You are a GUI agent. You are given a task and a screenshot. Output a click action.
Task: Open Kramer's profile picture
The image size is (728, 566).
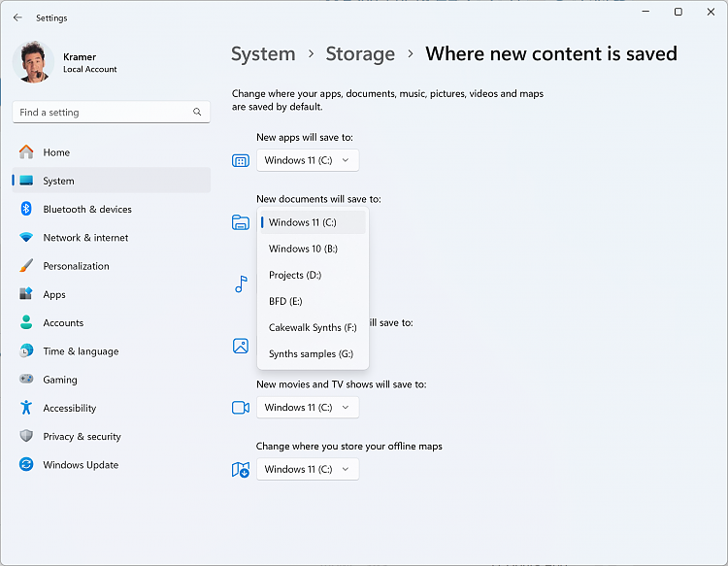click(x=33, y=62)
